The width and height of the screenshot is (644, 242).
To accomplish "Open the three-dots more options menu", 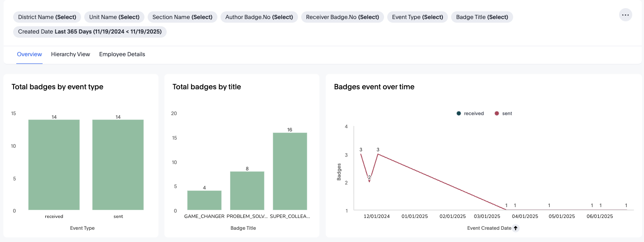I will (625, 15).
